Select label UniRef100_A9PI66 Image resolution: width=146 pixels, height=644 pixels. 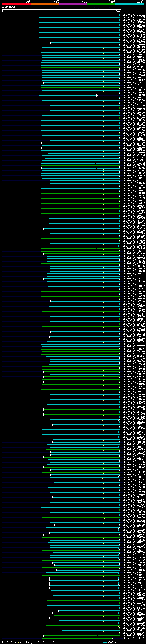134,100
